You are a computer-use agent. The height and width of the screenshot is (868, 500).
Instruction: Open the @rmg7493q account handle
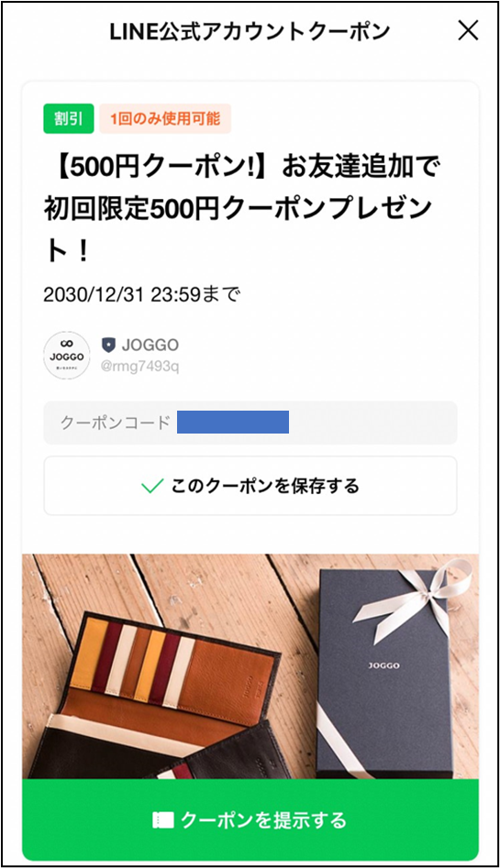click(139, 367)
